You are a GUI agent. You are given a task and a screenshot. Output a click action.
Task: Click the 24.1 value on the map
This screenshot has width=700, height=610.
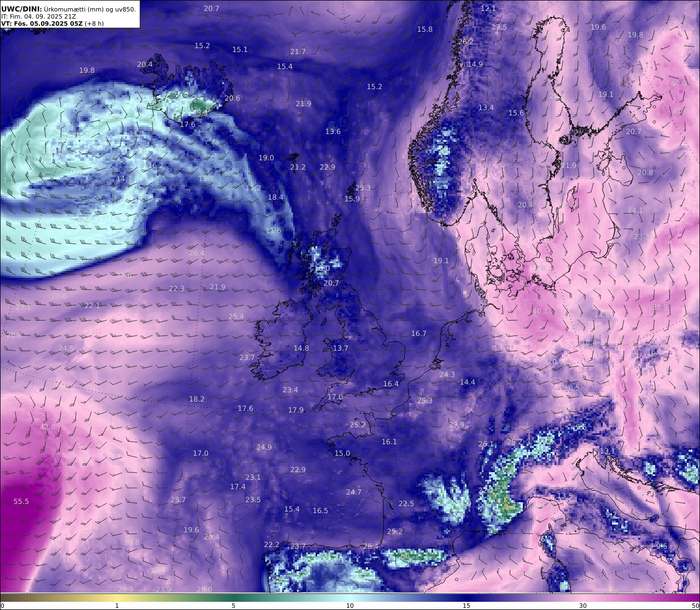[x=635, y=210]
